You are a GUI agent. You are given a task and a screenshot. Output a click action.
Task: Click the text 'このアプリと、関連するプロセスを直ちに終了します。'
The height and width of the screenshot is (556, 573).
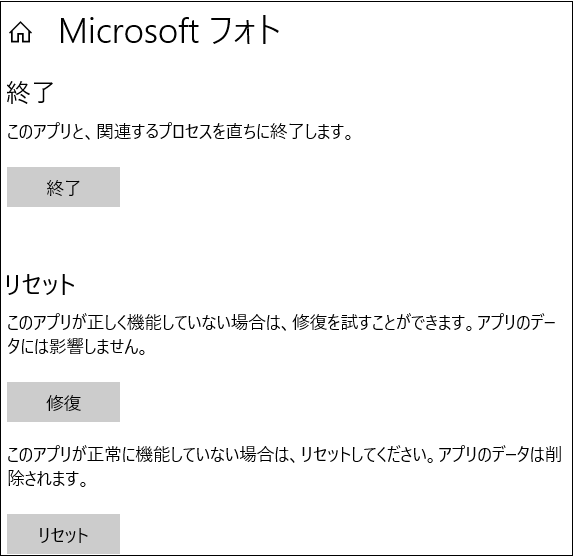click(179, 131)
